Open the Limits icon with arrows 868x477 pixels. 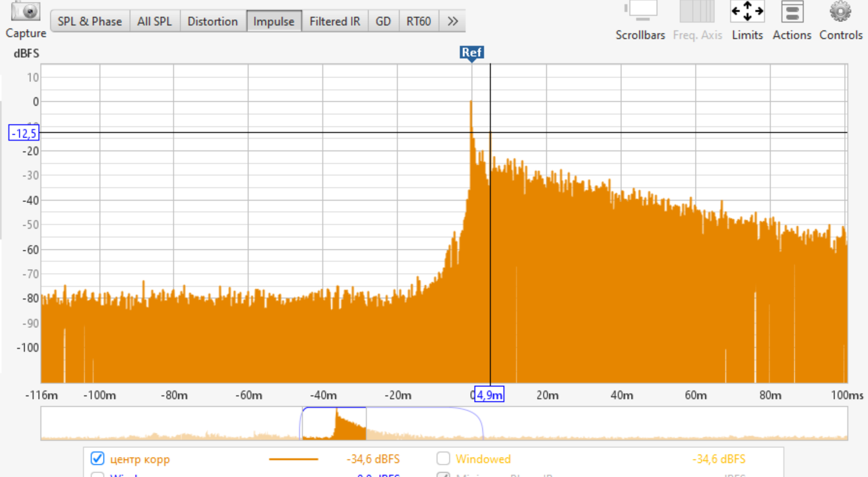click(x=747, y=11)
